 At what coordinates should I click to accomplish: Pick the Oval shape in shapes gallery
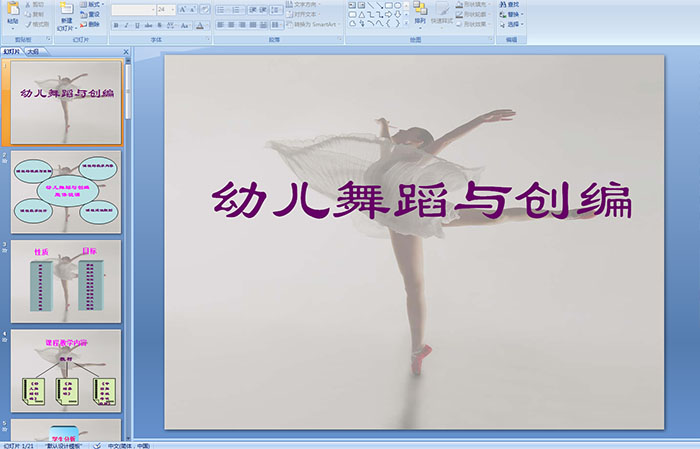[397, 5]
